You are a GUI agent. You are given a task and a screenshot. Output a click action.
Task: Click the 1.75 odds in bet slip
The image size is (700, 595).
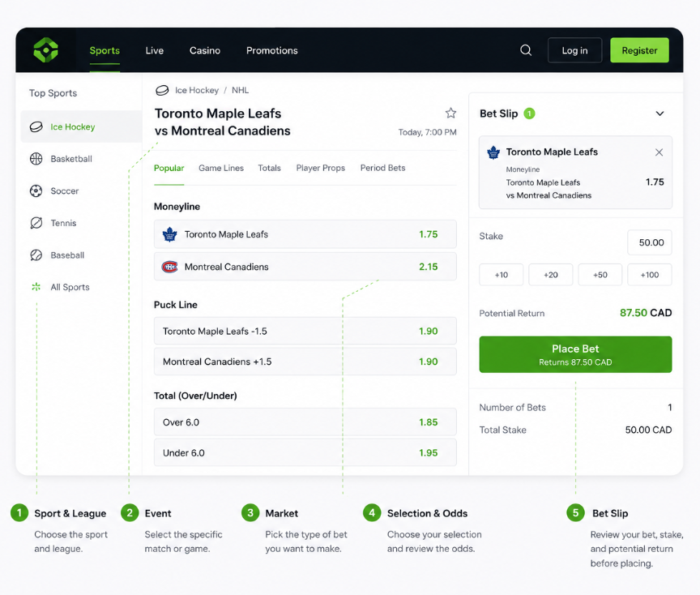655,182
